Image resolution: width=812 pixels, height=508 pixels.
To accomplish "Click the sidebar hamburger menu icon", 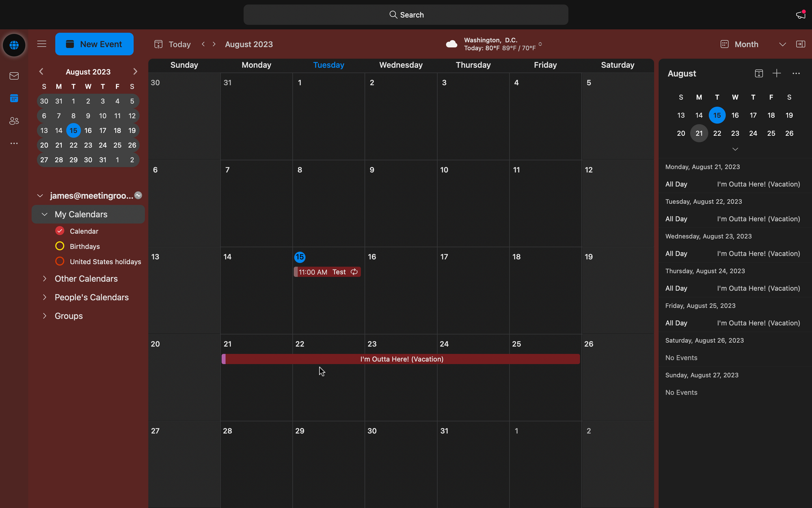I will (41, 44).
